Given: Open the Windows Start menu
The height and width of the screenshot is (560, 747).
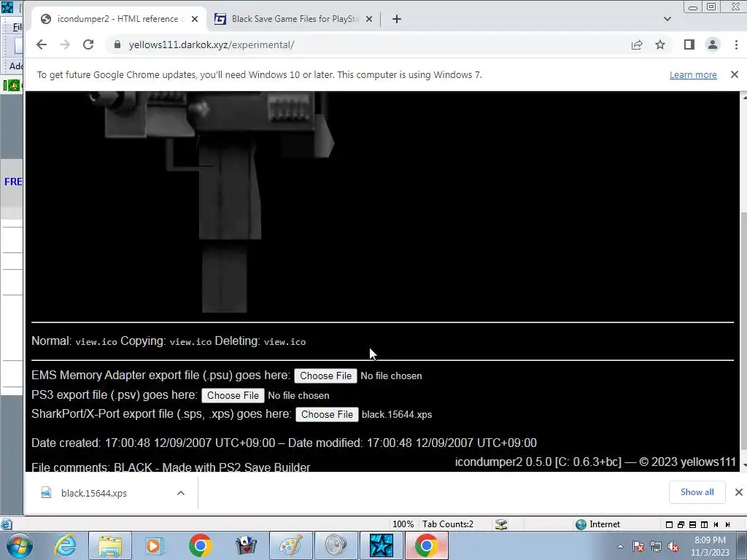Looking at the screenshot, I should [x=20, y=545].
